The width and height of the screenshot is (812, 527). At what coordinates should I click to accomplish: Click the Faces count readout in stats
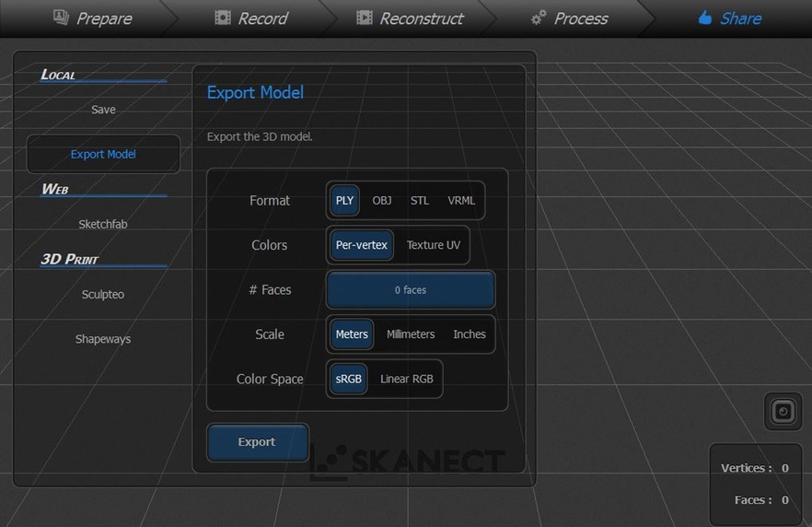(x=761, y=500)
